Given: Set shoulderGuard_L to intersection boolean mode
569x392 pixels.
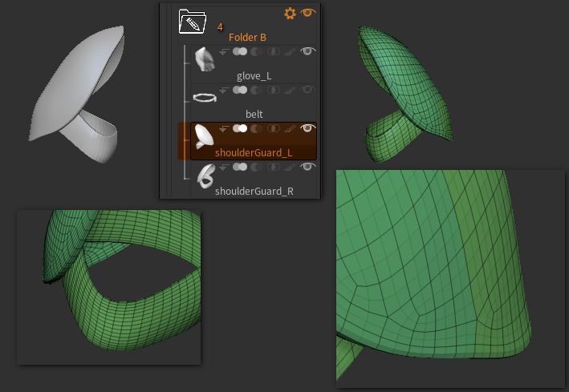Looking at the screenshot, I should pyautogui.click(x=274, y=129).
